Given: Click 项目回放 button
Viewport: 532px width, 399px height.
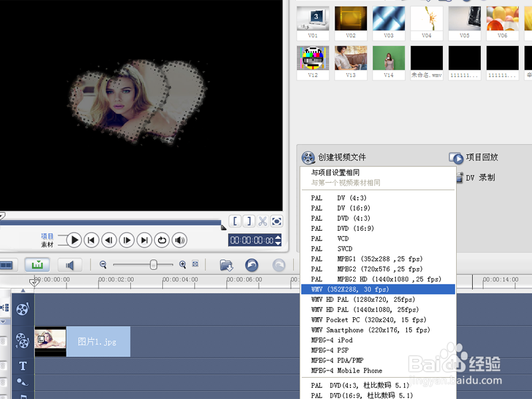Looking at the screenshot, I should (473, 158).
